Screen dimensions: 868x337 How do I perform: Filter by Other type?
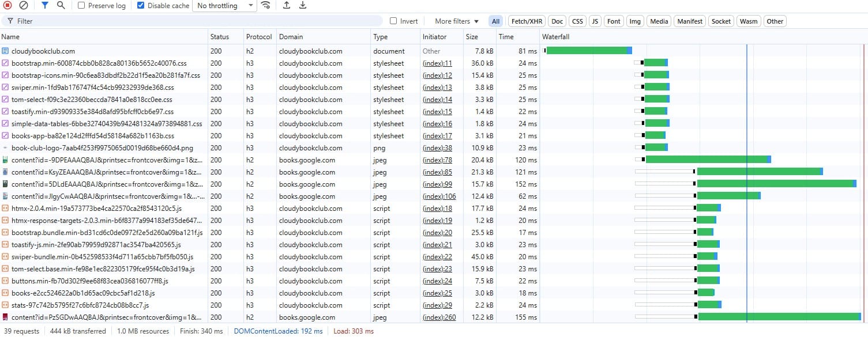pyautogui.click(x=775, y=21)
